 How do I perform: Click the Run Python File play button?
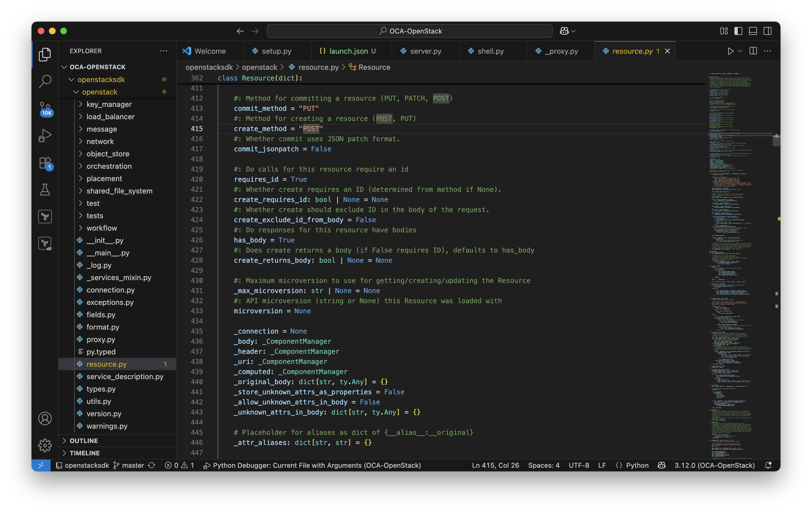pos(730,51)
